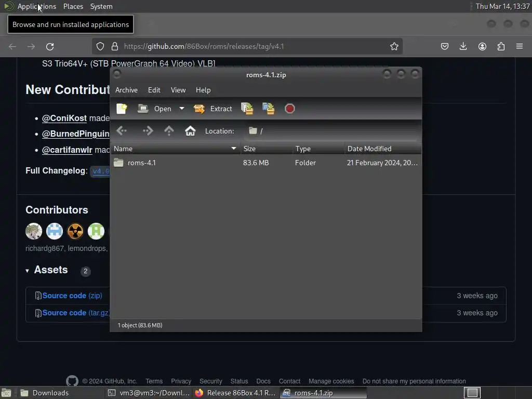Open the Manage cookies footer link

tap(331, 381)
